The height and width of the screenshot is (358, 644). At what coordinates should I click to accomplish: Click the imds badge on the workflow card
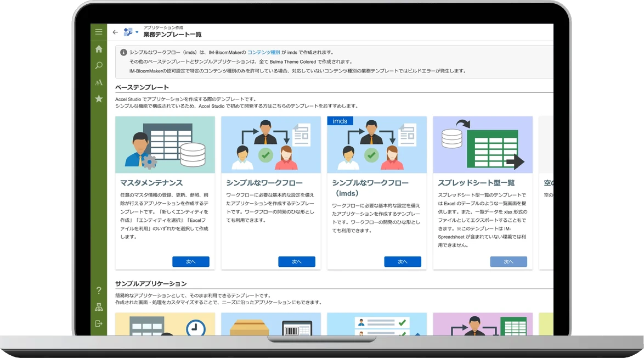pyautogui.click(x=340, y=121)
